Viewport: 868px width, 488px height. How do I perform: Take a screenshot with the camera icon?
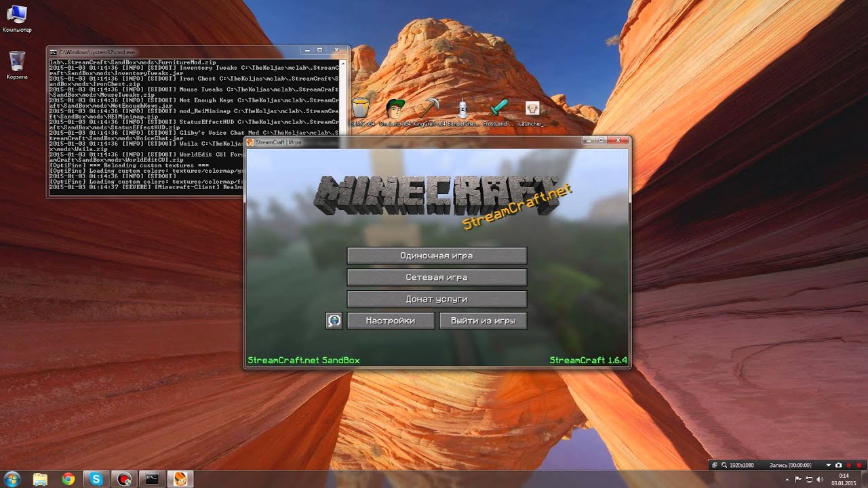tap(838, 466)
